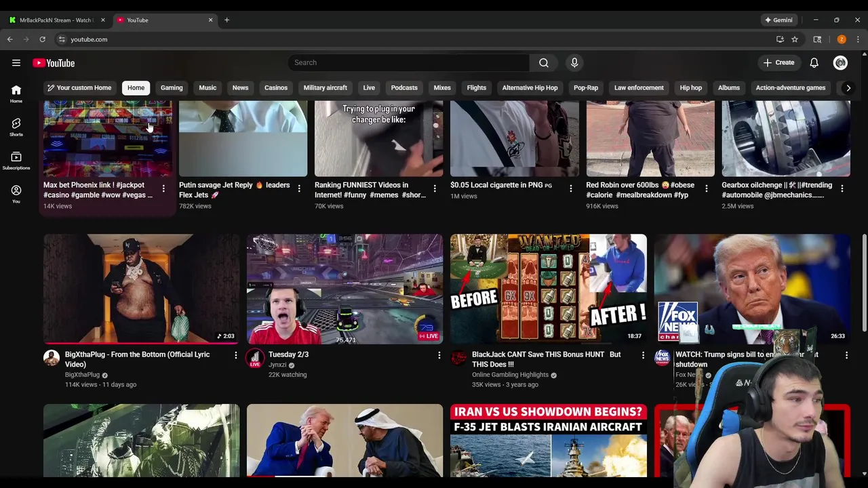Close the YouTube browser tab
The width and height of the screenshot is (868, 488).
[210, 20]
